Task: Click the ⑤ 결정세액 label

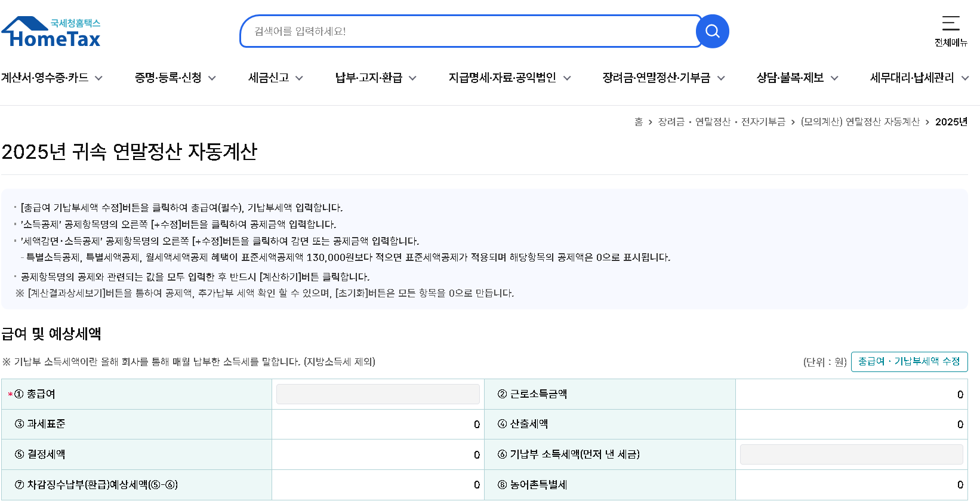Action: [40, 454]
